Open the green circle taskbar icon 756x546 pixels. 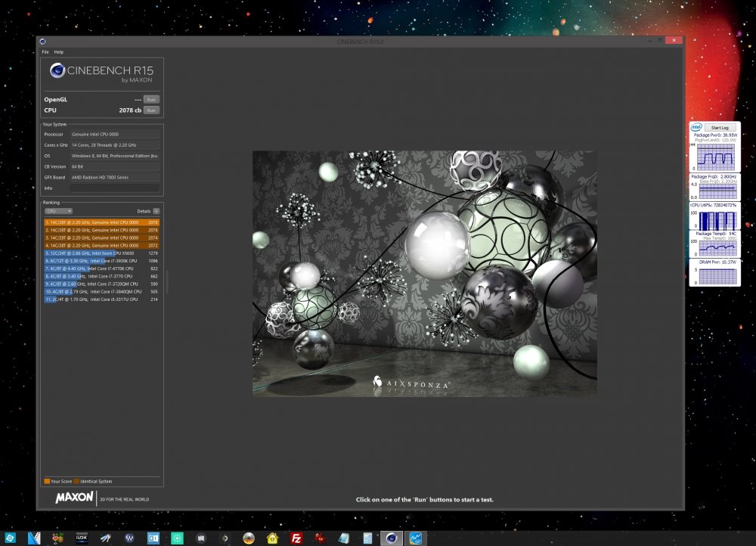tap(177, 538)
